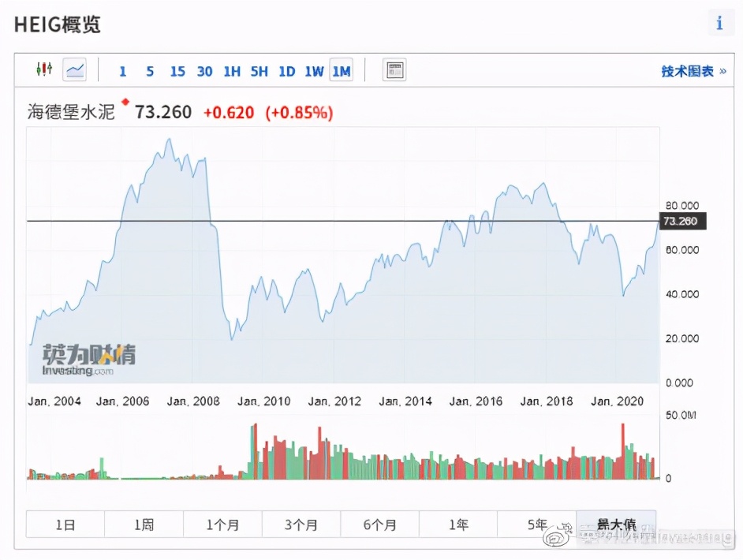Expand the 5年 range option

click(x=538, y=524)
